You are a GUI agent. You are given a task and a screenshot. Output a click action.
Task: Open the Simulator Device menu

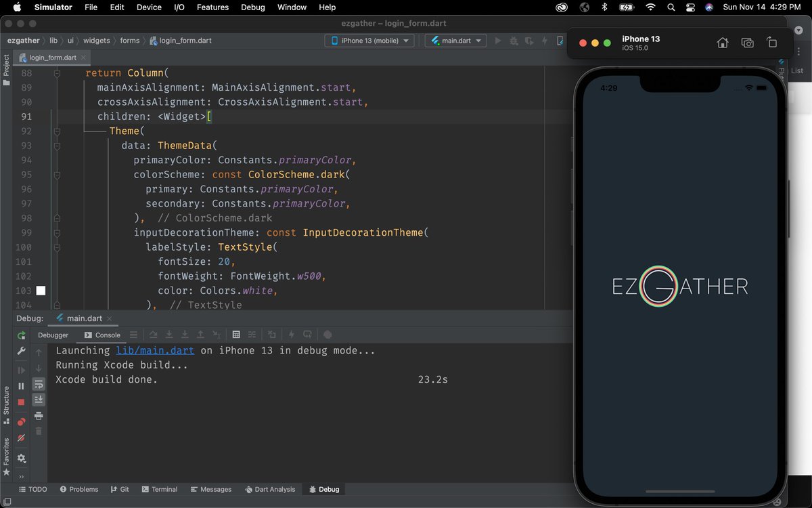pos(149,7)
